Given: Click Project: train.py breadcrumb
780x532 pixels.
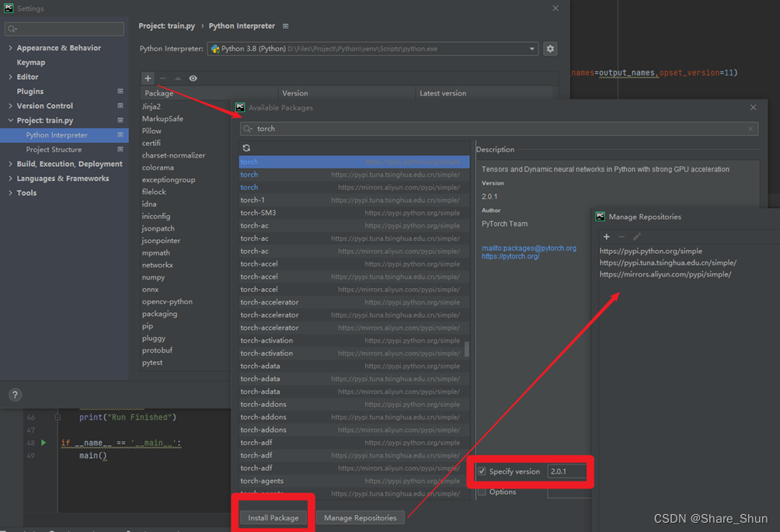Looking at the screenshot, I should (x=167, y=26).
